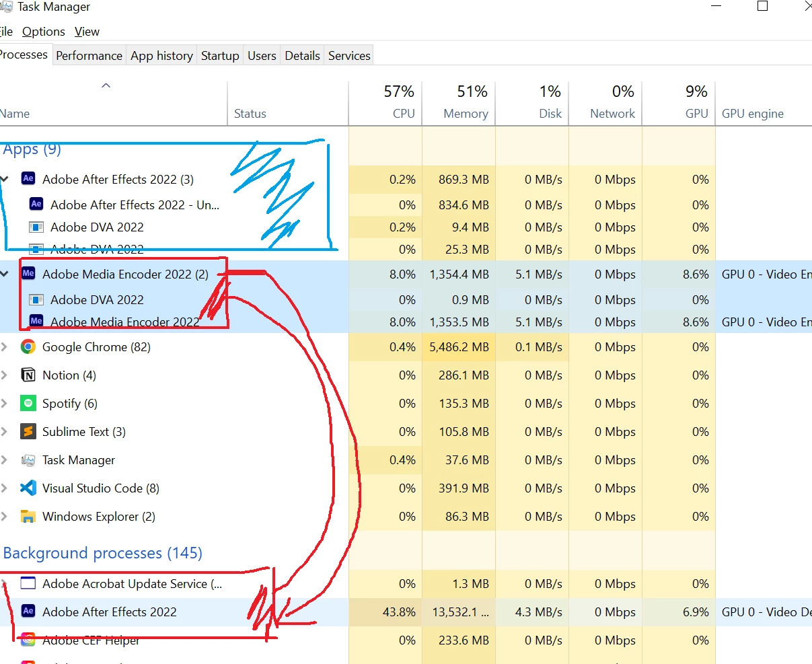Image resolution: width=812 pixels, height=664 pixels.
Task: Click the Spotify app icon
Action: click(28, 403)
